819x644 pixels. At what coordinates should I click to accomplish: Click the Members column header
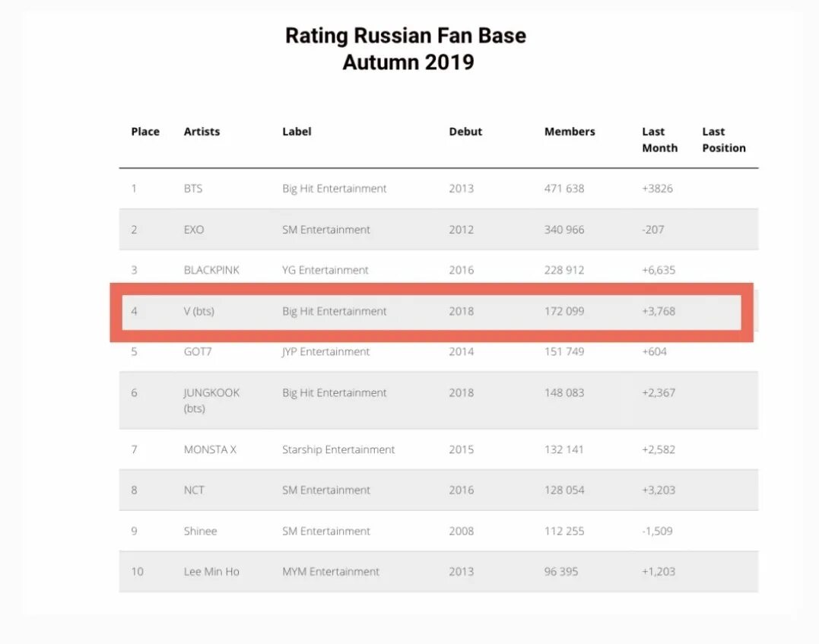570,132
